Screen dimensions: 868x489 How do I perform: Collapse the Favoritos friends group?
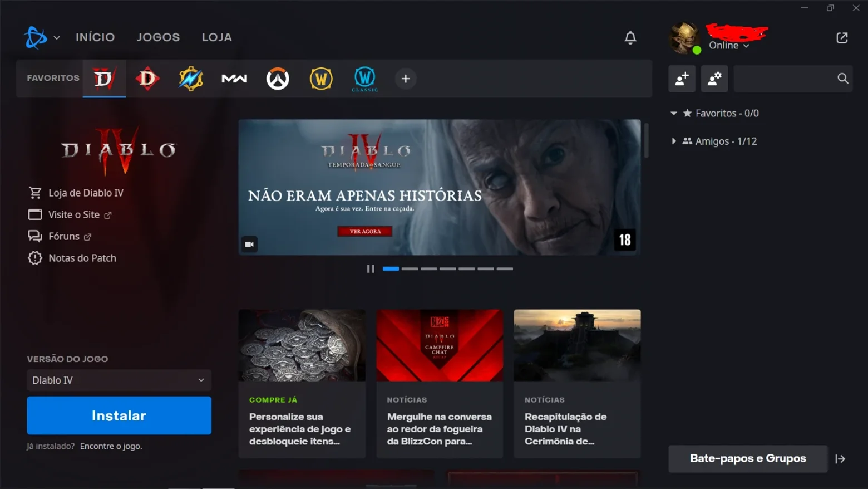coord(673,113)
